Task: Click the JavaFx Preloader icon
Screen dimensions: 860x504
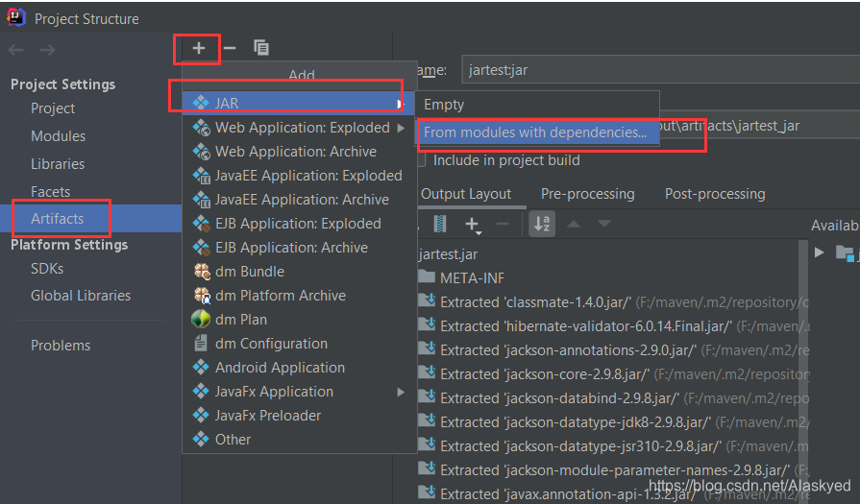Action: click(201, 416)
